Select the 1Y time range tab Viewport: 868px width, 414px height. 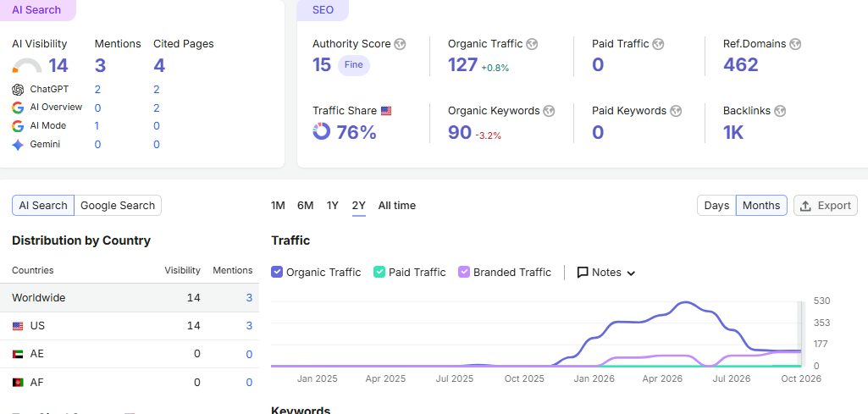332,206
